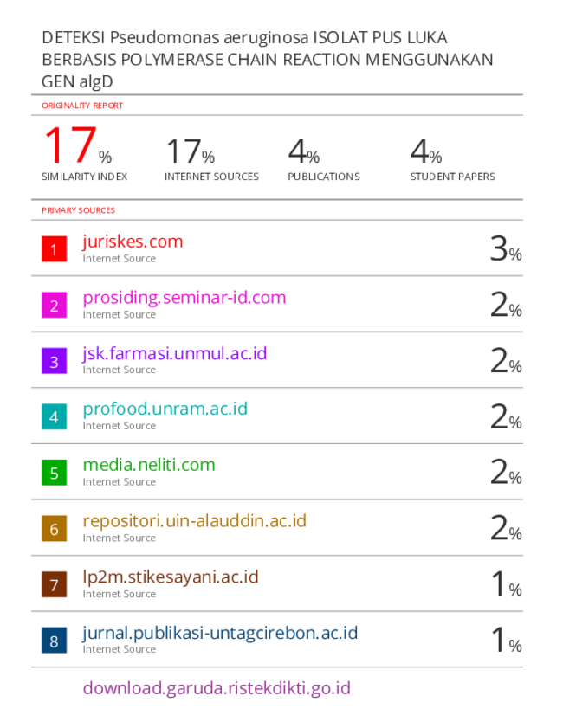Click the 4% Student Papers figure
Viewport: 563px width, 728px height.
pyautogui.click(x=426, y=151)
